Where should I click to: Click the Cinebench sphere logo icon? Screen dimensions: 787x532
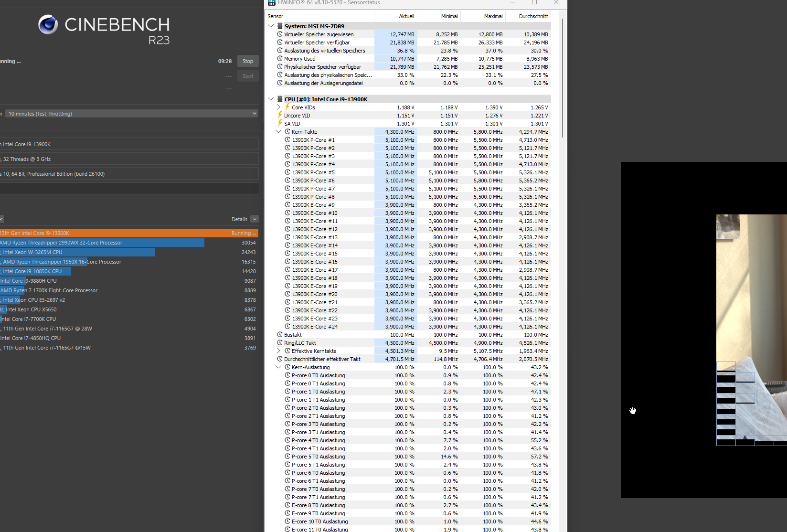tap(48, 24)
